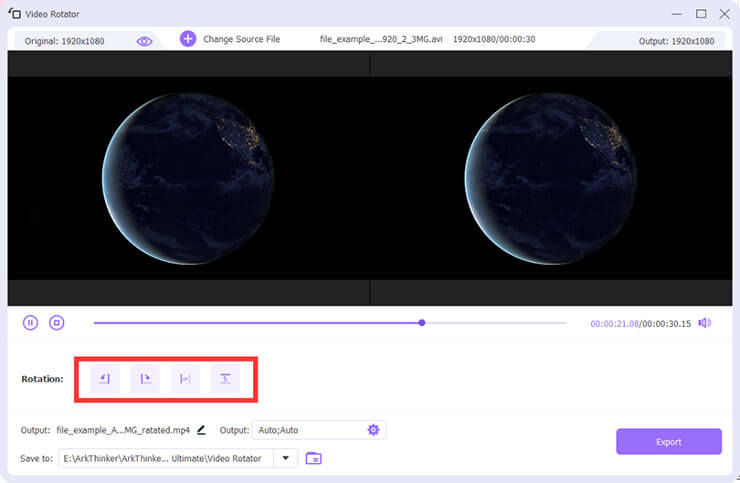Click Change Source File text
Image resolution: width=740 pixels, height=483 pixels.
(x=242, y=39)
